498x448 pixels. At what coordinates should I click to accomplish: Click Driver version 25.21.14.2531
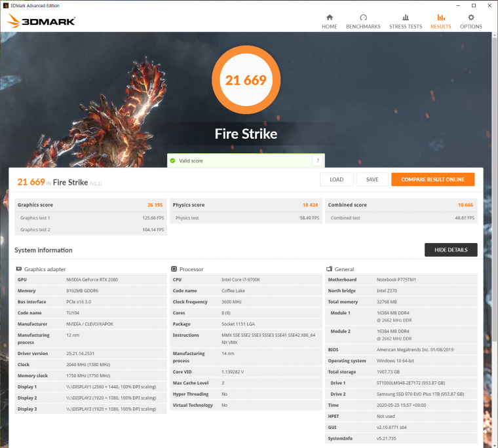point(80,354)
